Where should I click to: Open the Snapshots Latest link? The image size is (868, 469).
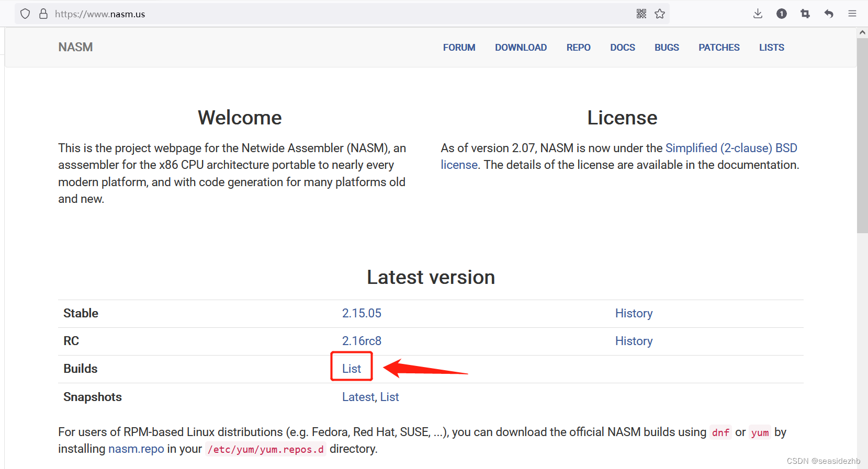(x=358, y=397)
